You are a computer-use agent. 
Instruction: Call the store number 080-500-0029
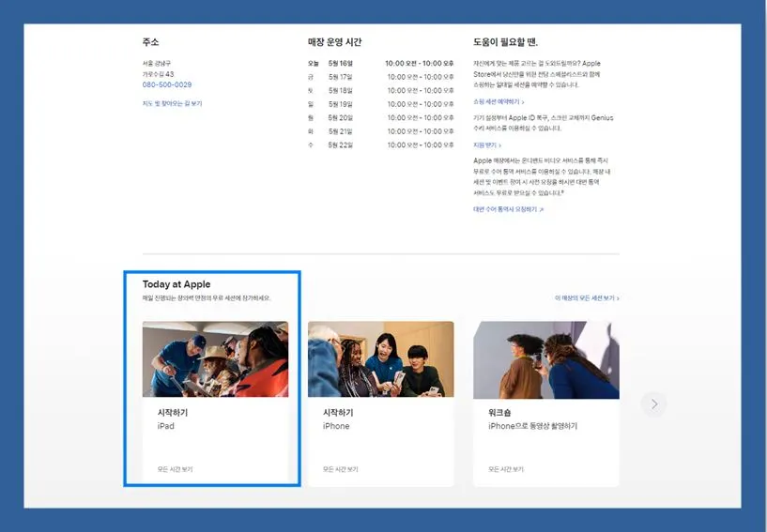pyautogui.click(x=167, y=84)
